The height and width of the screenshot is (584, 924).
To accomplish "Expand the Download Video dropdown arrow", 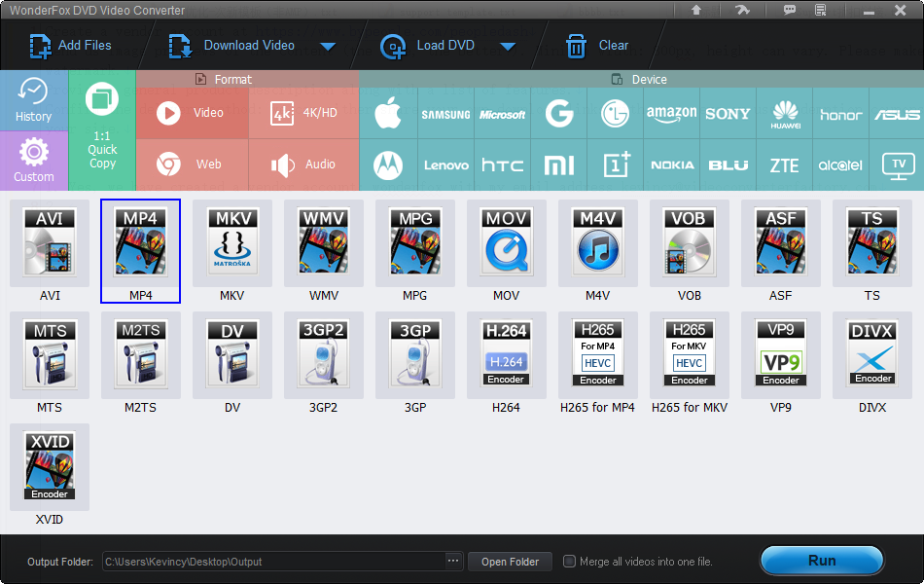I will 328,46.
